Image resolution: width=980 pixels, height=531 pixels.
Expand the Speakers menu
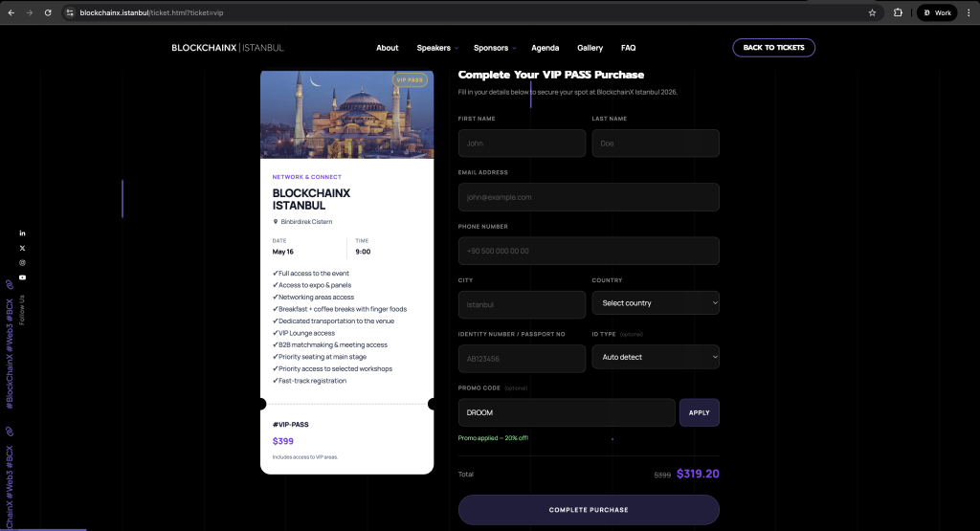(436, 48)
